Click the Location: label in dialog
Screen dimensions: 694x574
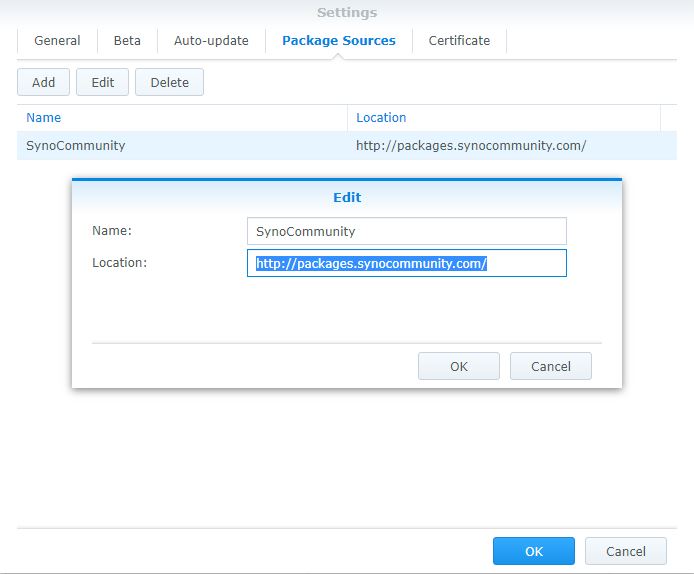(x=120, y=262)
